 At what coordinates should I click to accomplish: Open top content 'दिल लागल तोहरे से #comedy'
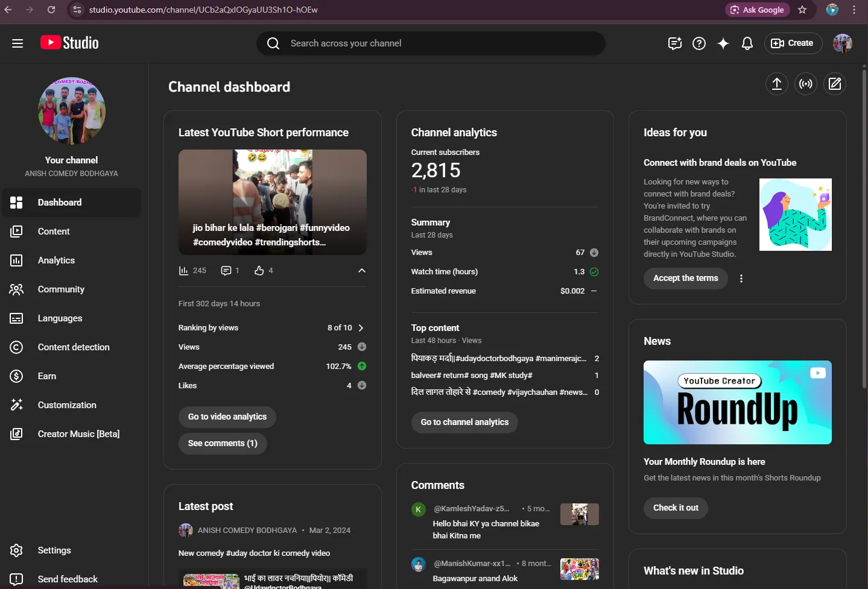(x=499, y=392)
